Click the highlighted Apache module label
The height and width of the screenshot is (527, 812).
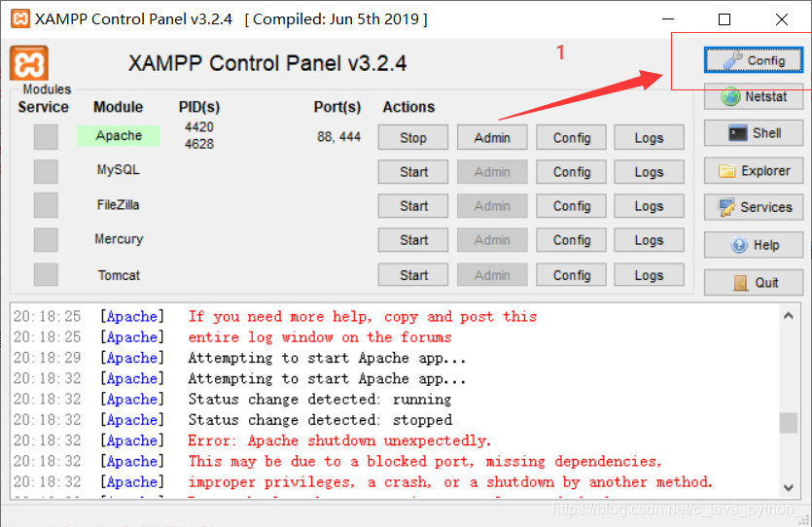pyautogui.click(x=119, y=135)
